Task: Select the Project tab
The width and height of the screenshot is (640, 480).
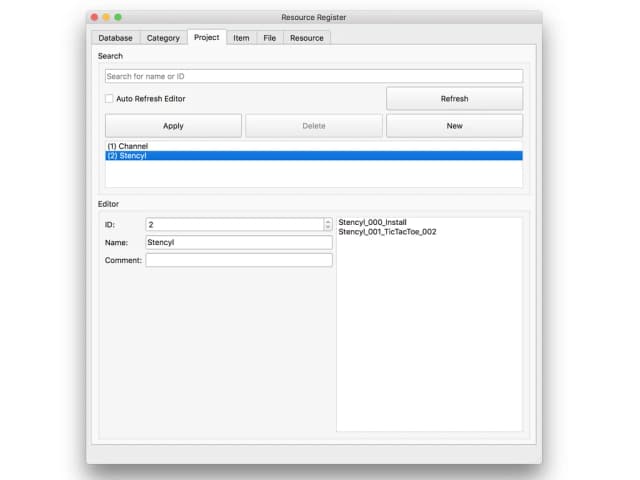Action: point(207,37)
